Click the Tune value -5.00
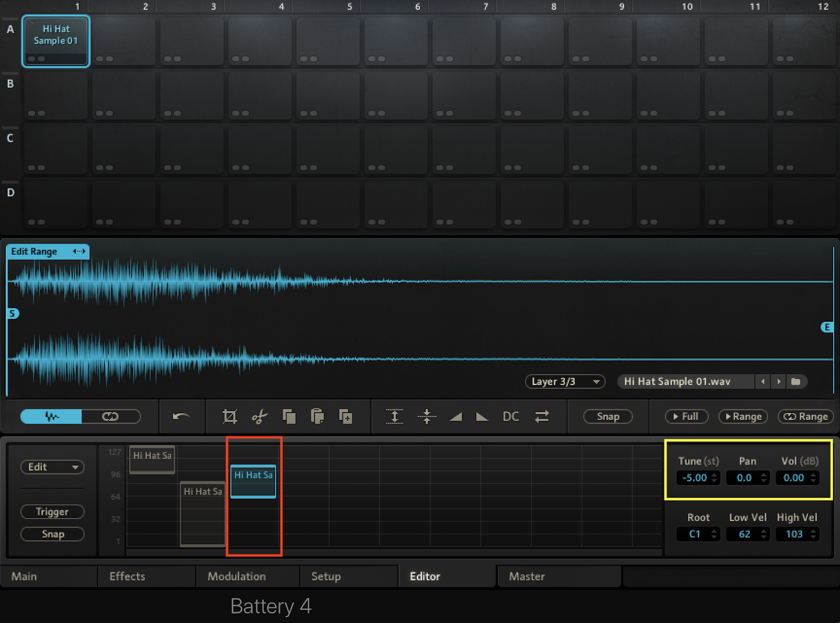The image size is (840, 623). pos(694,478)
